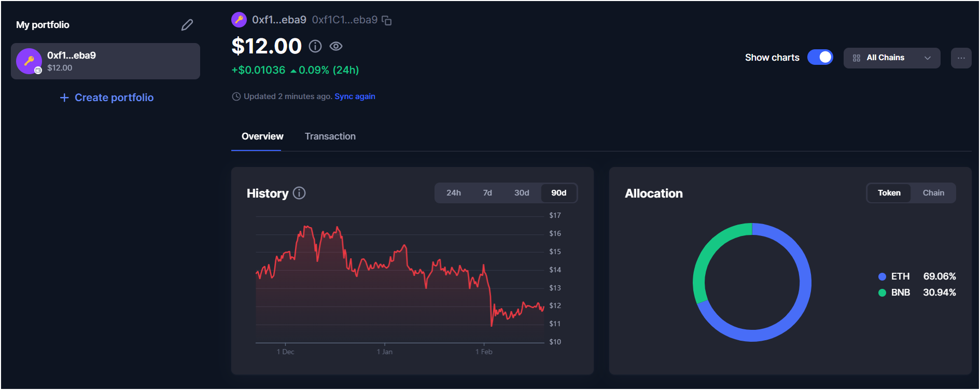Click the chains grid icon on All Chains

pos(856,58)
